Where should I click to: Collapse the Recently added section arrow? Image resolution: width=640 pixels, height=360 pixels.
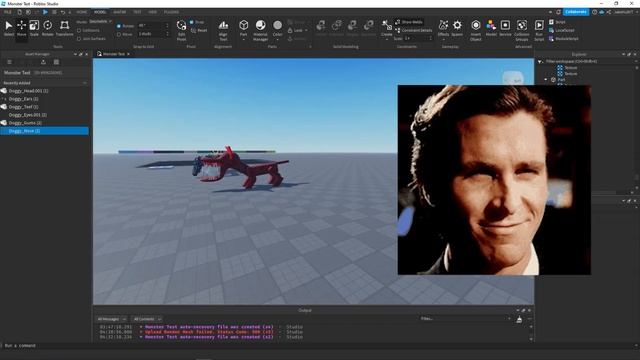(85, 83)
